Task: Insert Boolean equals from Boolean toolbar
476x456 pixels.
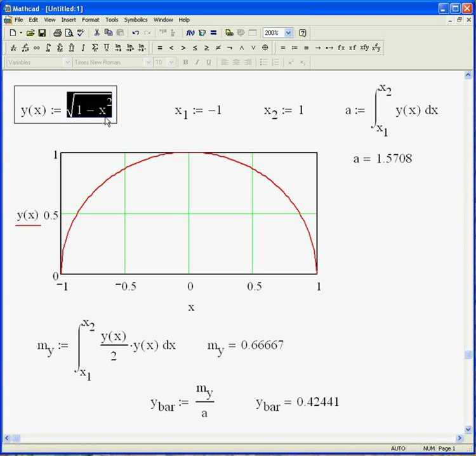Action: pyautogui.click(x=160, y=48)
